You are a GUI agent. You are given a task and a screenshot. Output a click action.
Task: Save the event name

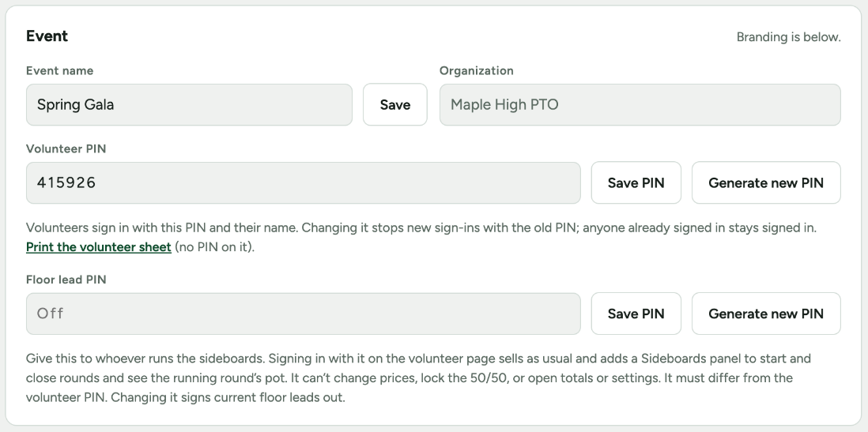[x=394, y=104]
